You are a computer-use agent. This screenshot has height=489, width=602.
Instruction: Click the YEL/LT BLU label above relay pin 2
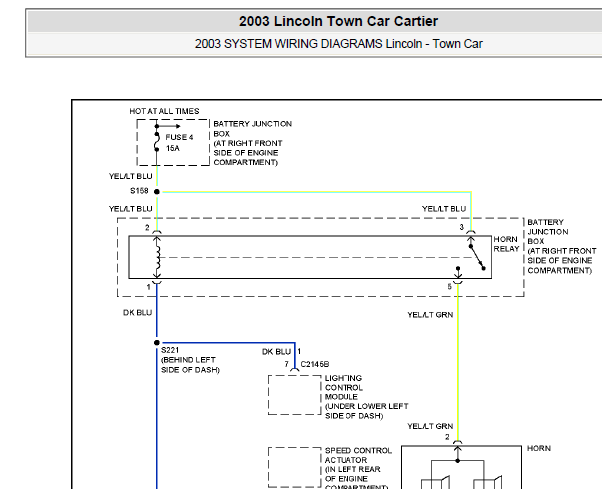click(x=131, y=209)
